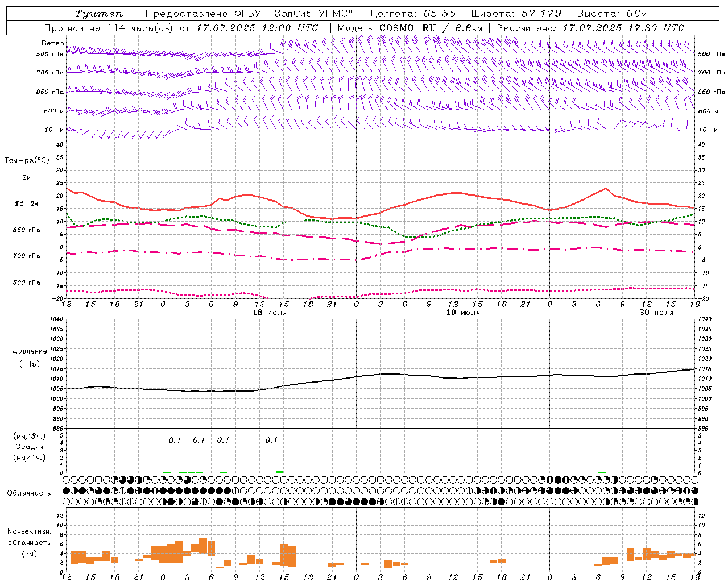The height and width of the screenshot is (582, 728).
Task: Click the green dashed Td legend line sample
Action: [26, 210]
